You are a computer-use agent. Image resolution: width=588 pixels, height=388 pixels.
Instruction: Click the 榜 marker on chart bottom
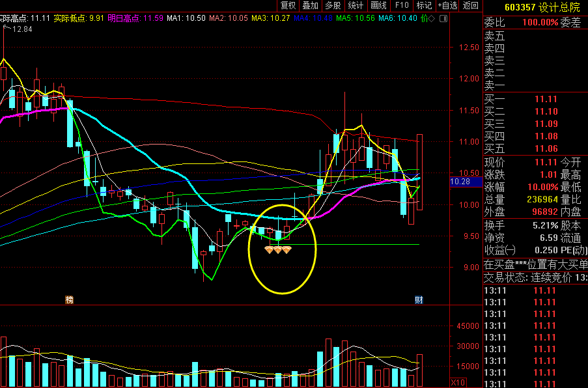pyautogui.click(x=70, y=299)
